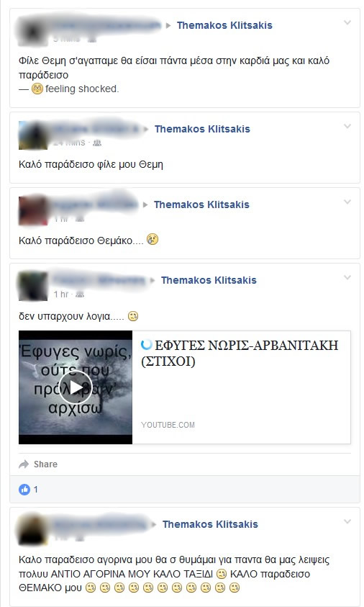
Task: Expand options chevron on the YouTube link post
Action: [347, 277]
